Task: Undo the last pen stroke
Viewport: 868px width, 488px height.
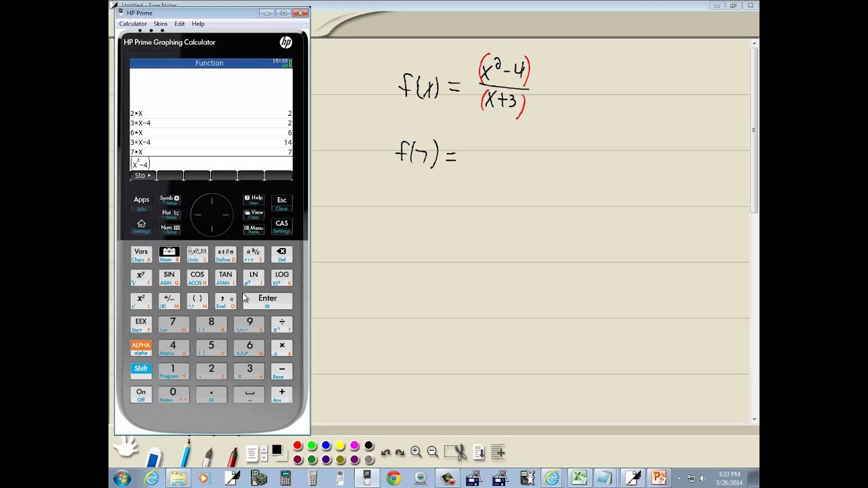Action: [386, 453]
